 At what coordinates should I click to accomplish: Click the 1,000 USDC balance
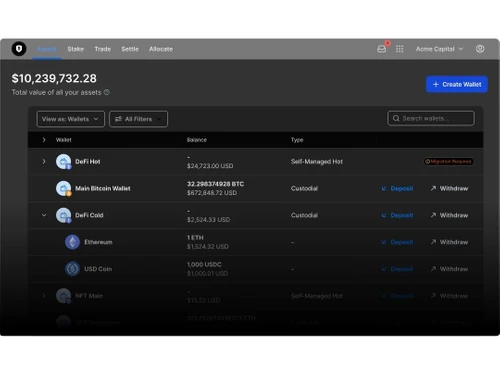[x=204, y=264]
